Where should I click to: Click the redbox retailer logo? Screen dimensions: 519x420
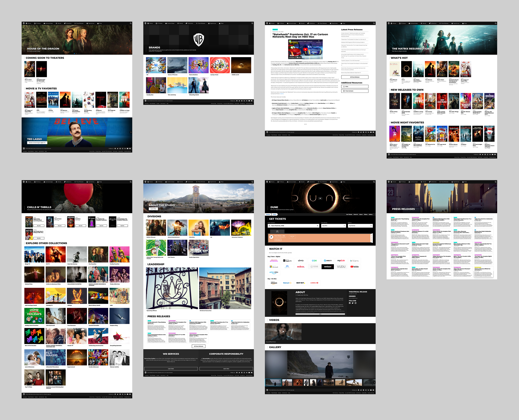coord(301,267)
